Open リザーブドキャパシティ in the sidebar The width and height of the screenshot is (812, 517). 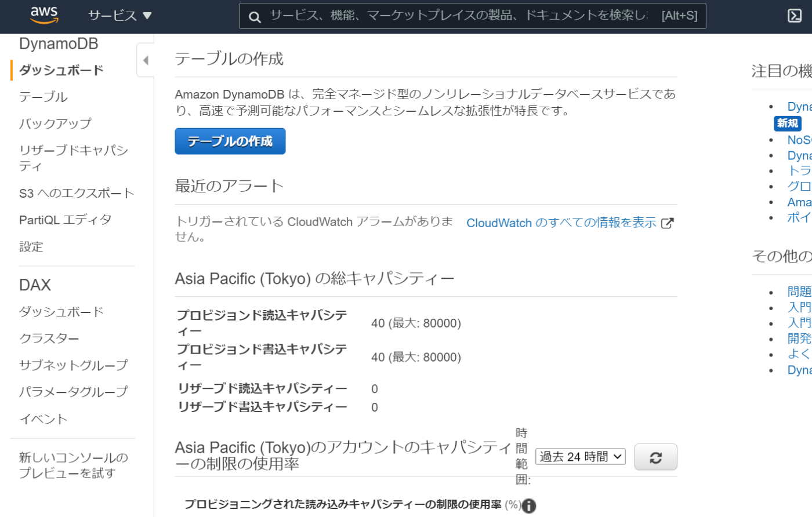pyautogui.click(x=74, y=158)
